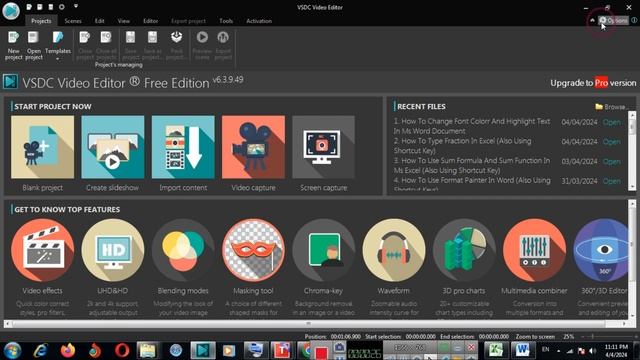Click the 3D pro charts feature icon
The image size is (640, 360).
click(x=464, y=250)
